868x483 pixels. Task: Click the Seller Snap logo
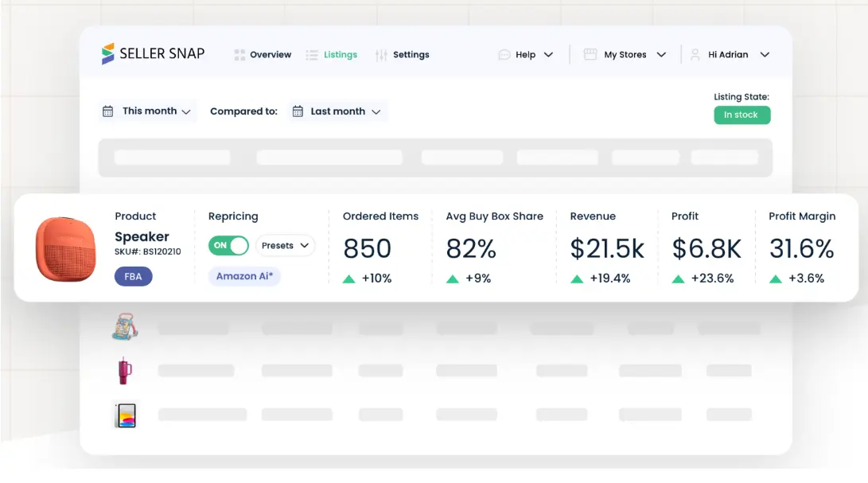point(153,54)
